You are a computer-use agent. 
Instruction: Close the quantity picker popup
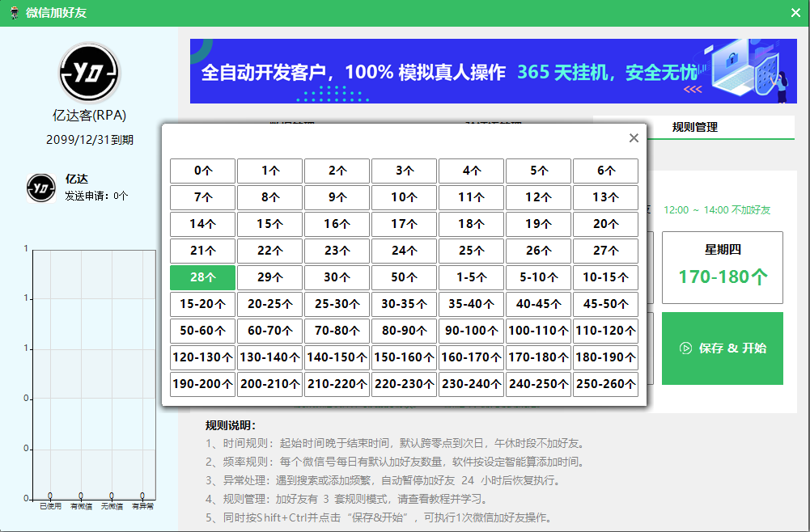coord(634,137)
